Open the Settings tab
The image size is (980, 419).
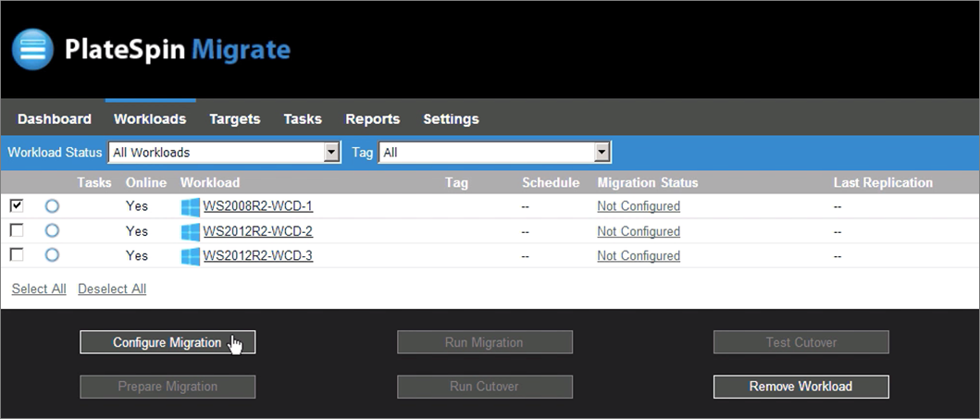[452, 118]
